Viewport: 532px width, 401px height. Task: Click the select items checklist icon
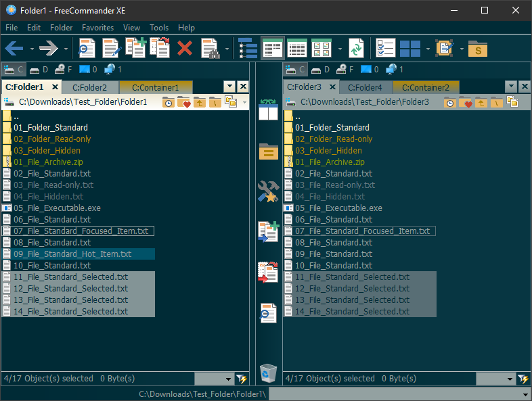(x=385, y=49)
